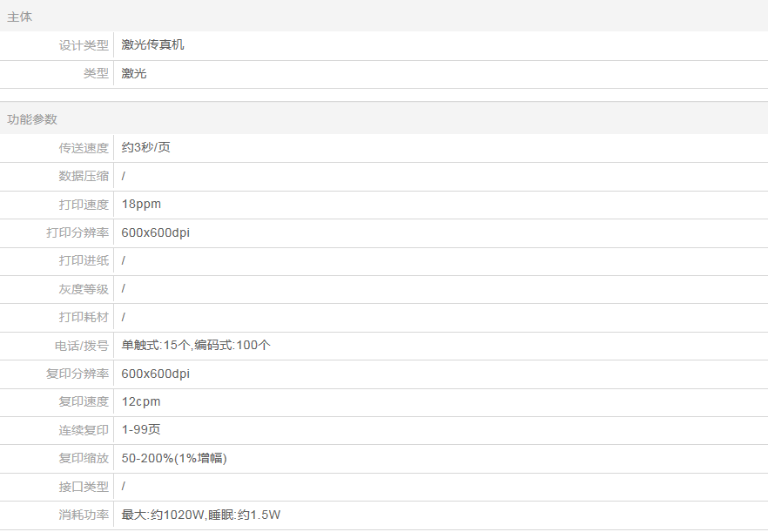The width and height of the screenshot is (768, 532).
Task: Click the 约3秒/页 transfer speed value
Action: [146, 148]
